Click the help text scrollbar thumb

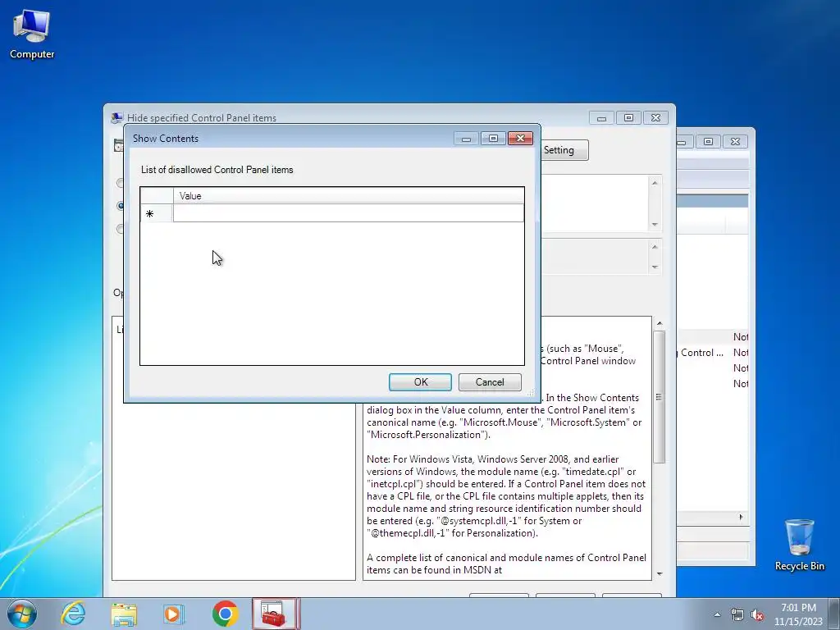point(660,396)
